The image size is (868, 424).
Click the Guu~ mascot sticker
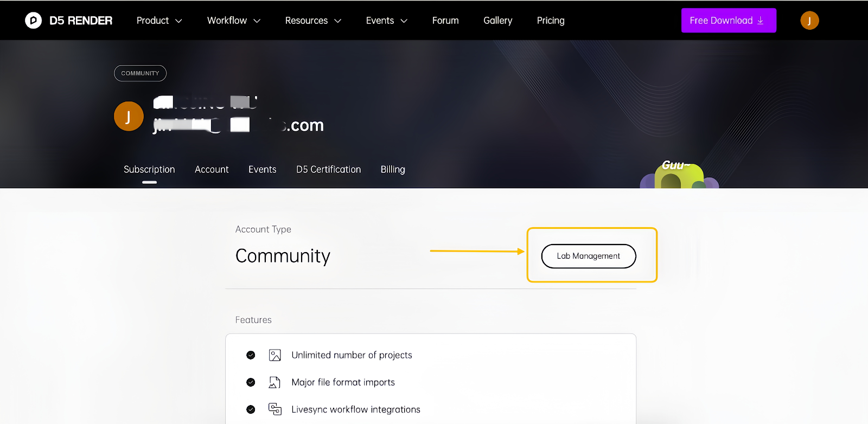(x=679, y=174)
